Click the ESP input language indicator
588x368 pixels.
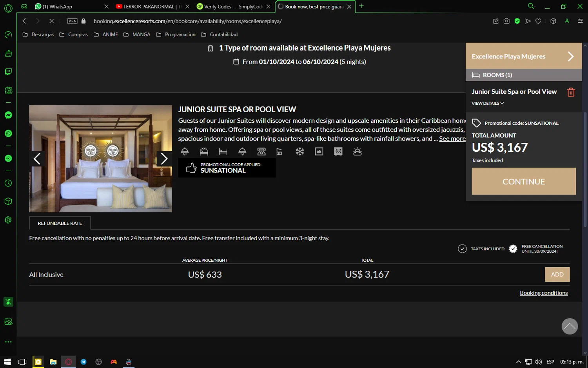[x=550, y=362]
